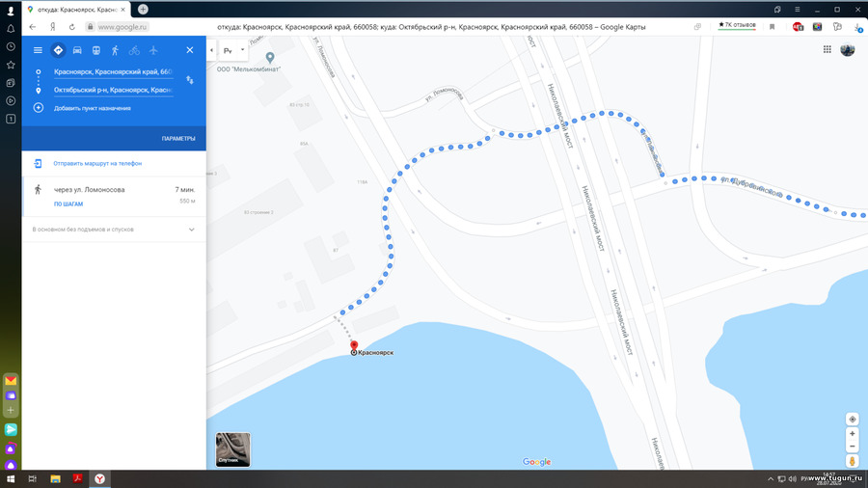The image size is (868, 488).
Task: Open the browser downloads
Action: [858, 27]
